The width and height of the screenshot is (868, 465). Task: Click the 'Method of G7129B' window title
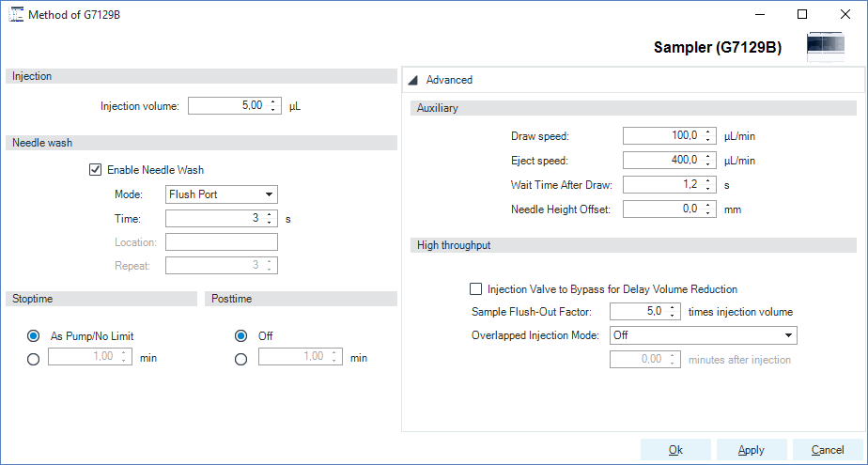(x=74, y=15)
